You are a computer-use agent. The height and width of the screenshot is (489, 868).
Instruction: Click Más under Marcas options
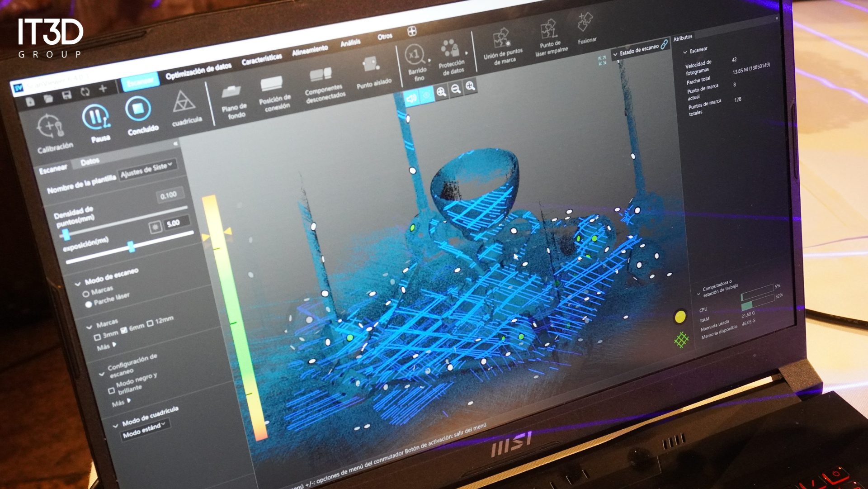point(106,347)
